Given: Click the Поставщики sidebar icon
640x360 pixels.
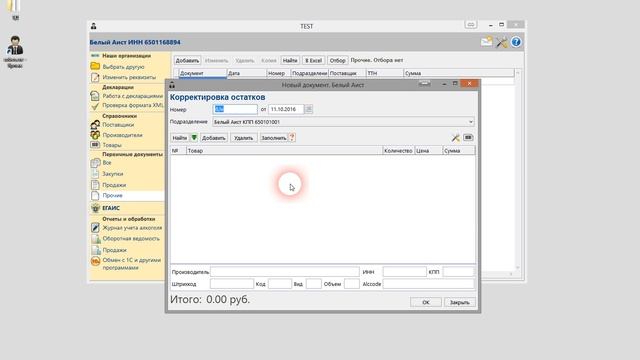Looking at the screenshot, I should coord(95,124).
